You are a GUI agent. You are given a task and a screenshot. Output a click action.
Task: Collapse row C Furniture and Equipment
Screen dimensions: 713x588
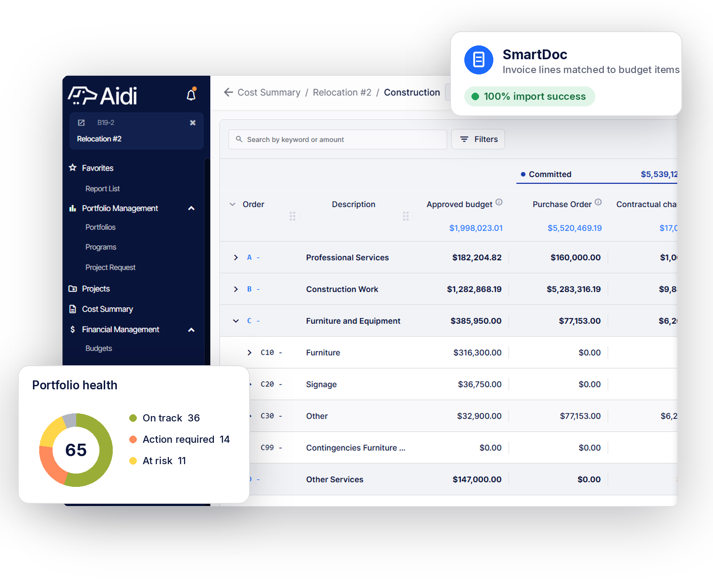tap(236, 321)
